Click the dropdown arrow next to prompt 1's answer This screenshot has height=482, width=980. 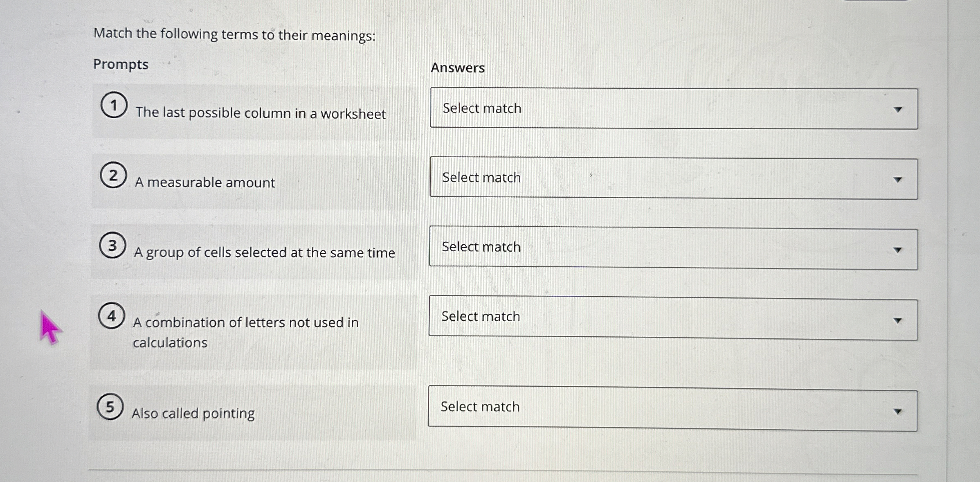pos(898,110)
